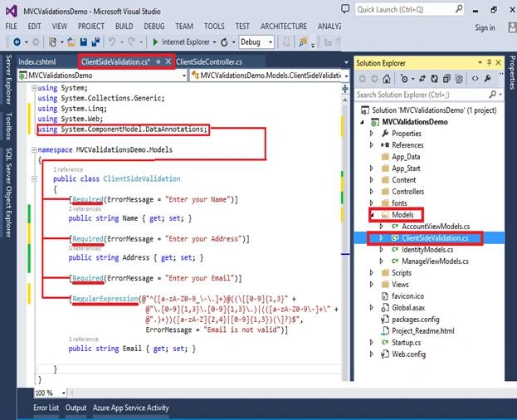Switch to the ClientSideController.cs tab
Image resolution: width=517 pixels, height=420 pixels.
[x=209, y=62]
